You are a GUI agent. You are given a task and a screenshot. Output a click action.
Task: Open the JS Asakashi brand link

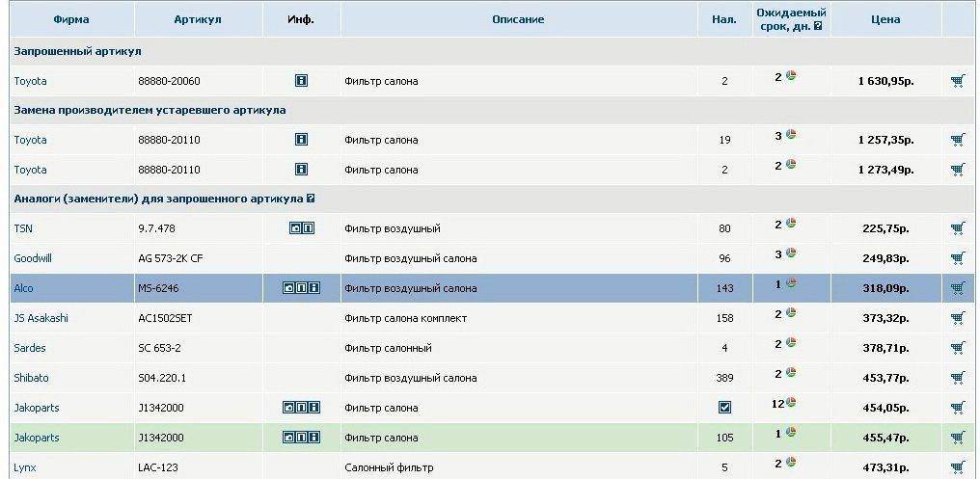(x=41, y=318)
